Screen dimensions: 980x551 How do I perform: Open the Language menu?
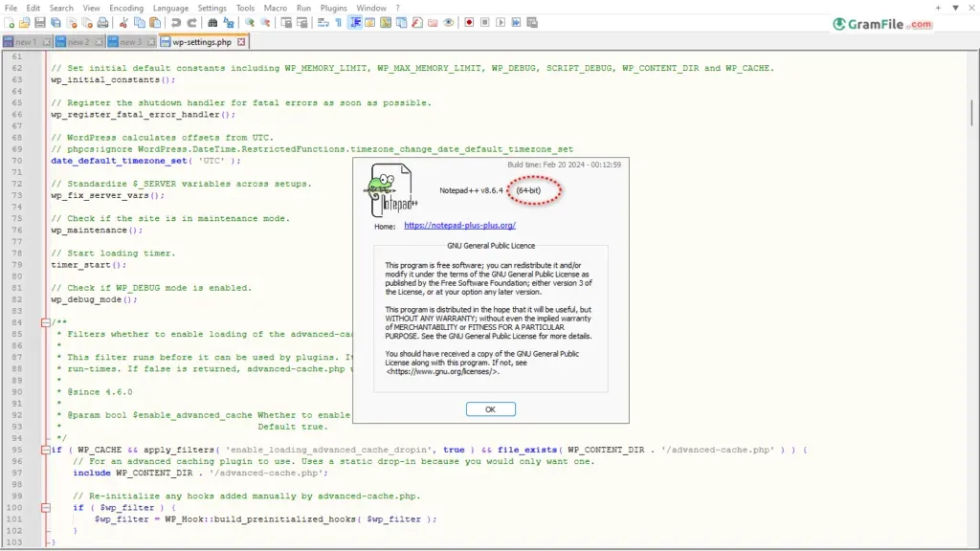point(170,8)
